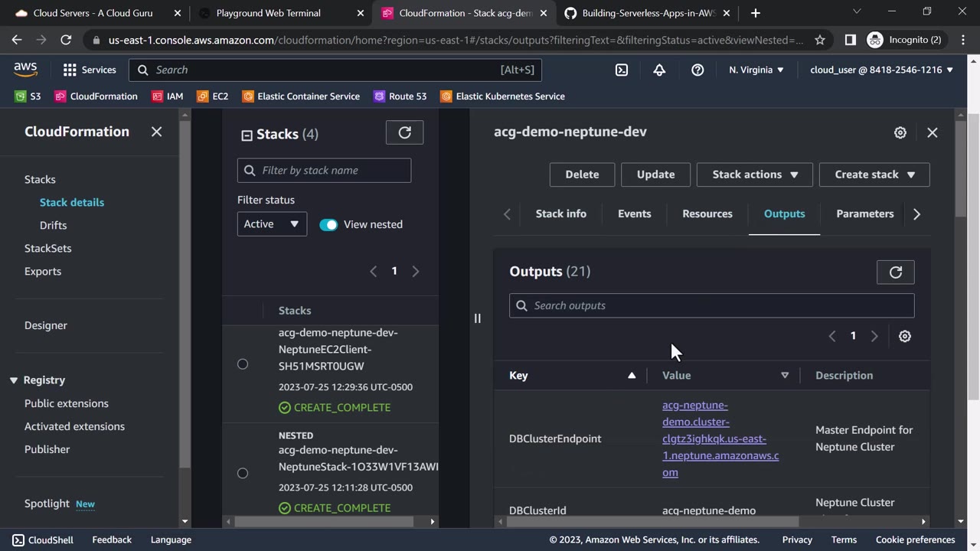Open the Filter status Active dropdown
The height and width of the screenshot is (551, 980).
point(272,224)
